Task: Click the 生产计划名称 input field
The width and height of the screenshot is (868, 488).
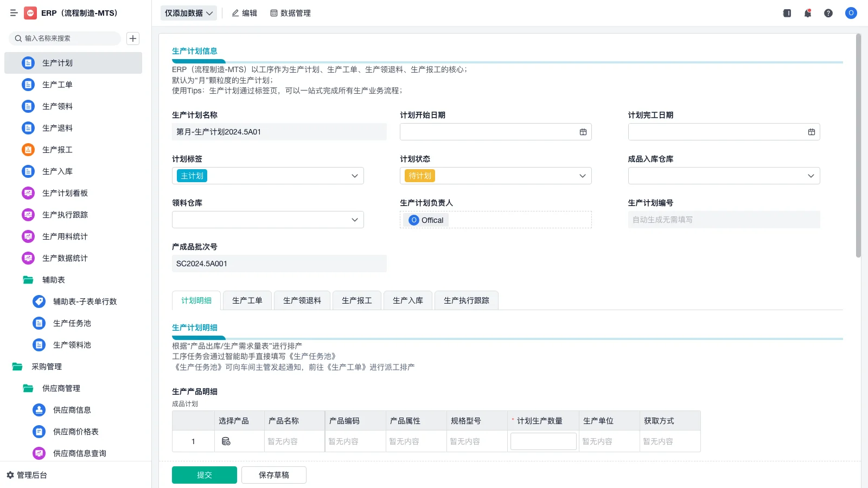Action: pyautogui.click(x=279, y=132)
